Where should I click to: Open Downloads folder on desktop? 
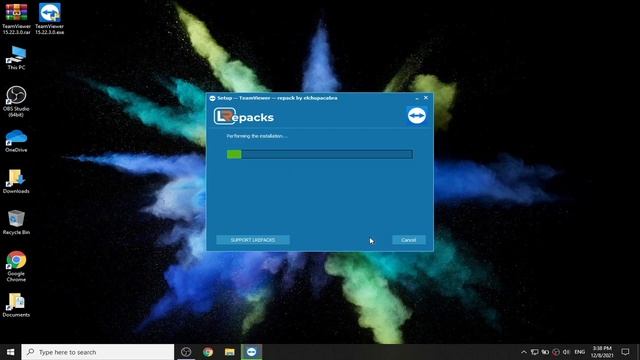(16, 182)
